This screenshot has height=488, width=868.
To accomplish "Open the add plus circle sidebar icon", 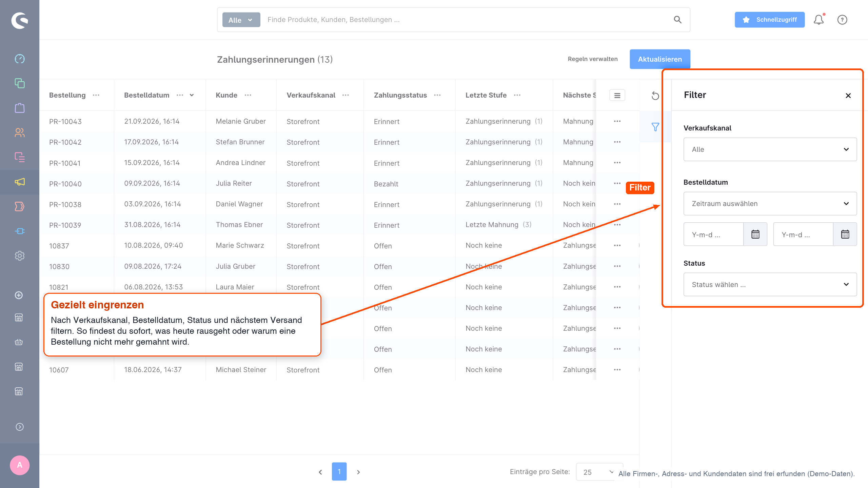I will (19, 295).
